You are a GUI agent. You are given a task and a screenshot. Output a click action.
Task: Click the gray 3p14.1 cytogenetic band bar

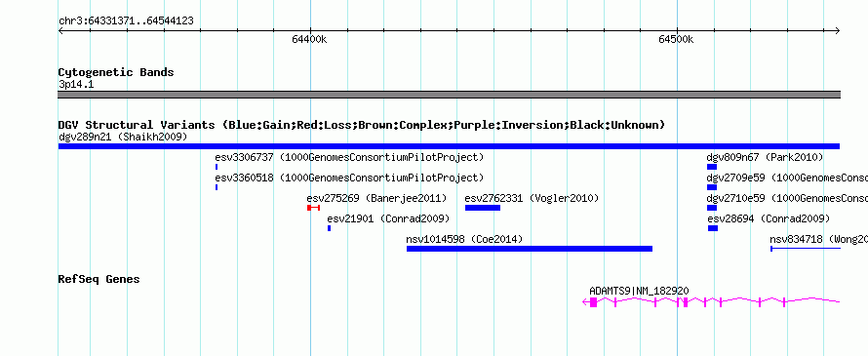(449, 95)
